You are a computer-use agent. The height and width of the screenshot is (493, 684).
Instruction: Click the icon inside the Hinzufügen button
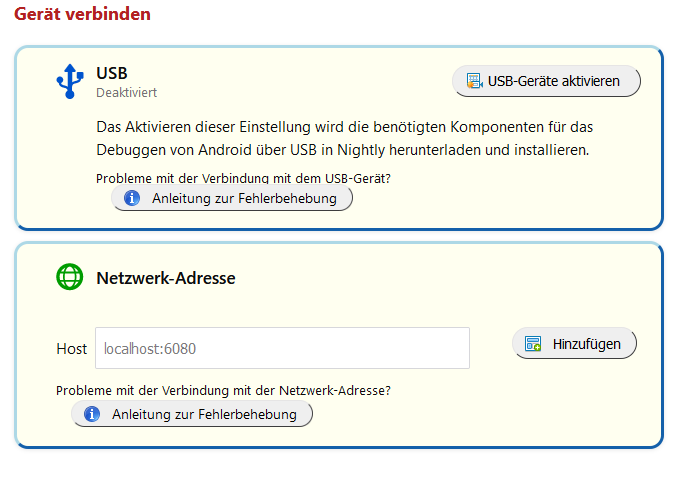click(x=534, y=344)
